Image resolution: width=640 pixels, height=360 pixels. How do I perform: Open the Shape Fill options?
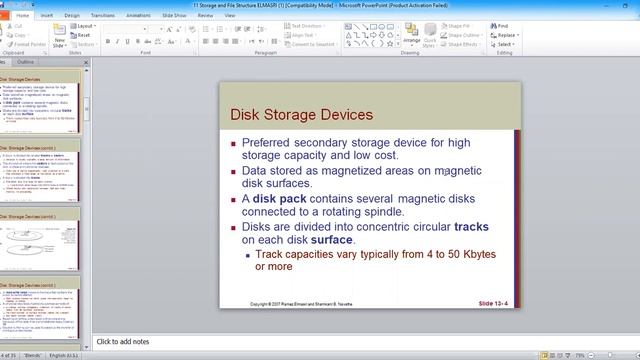(456, 26)
